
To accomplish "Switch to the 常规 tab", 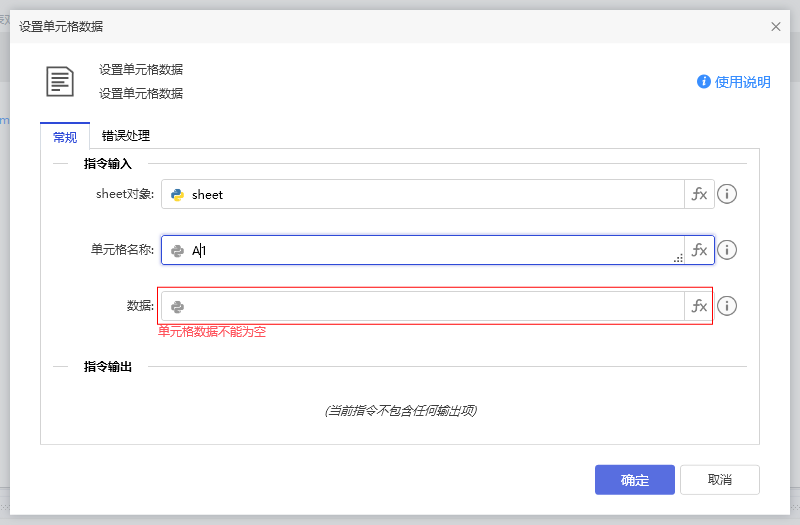I will click(x=65, y=137).
